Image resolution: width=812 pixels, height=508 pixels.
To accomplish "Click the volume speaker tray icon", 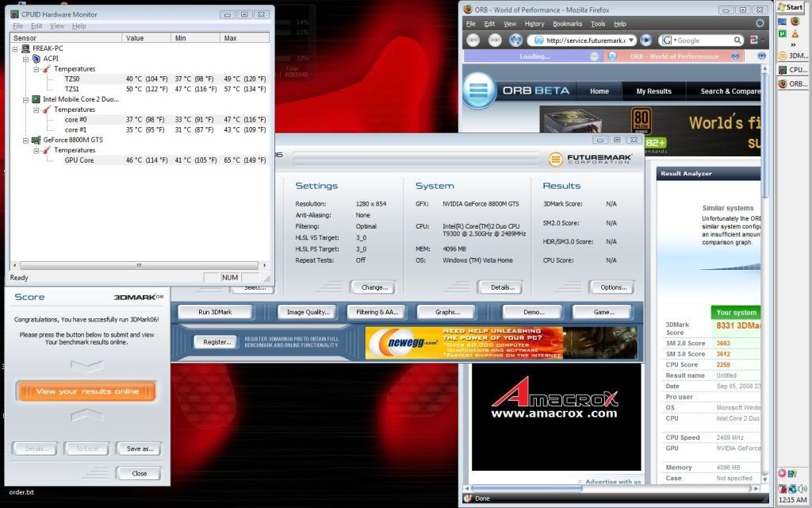I will tap(802, 488).
